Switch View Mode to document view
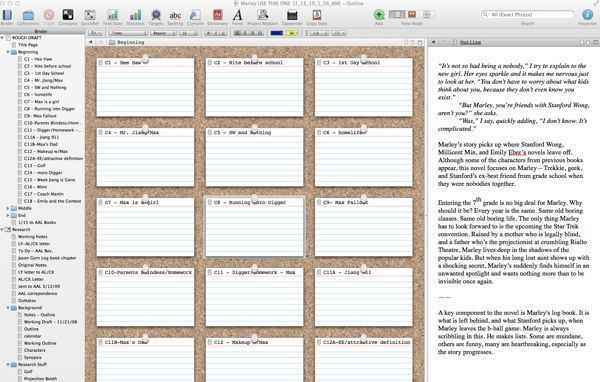 397,15
